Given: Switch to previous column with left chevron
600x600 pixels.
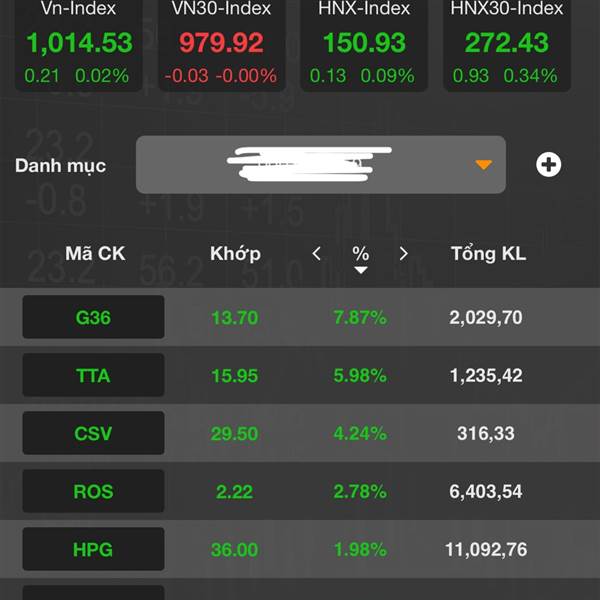Looking at the screenshot, I should [x=316, y=254].
